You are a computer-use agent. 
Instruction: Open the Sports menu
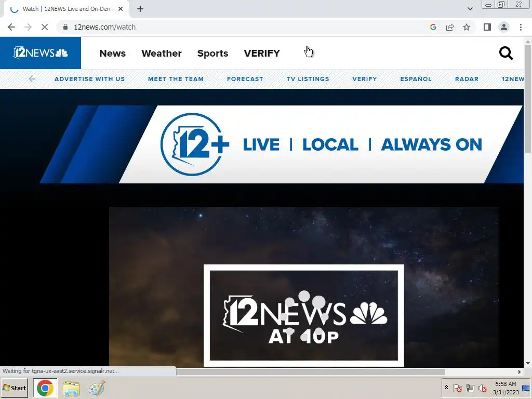[x=212, y=54]
